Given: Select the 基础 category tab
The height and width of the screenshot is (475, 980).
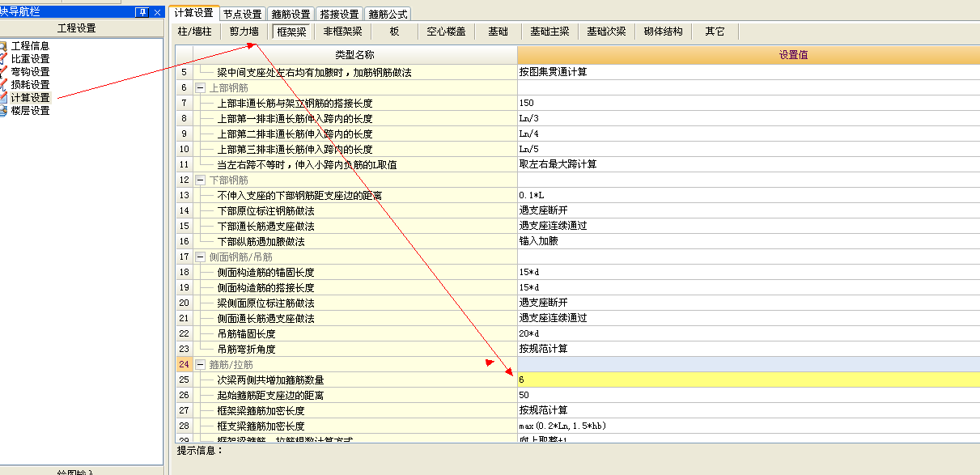Looking at the screenshot, I should (498, 32).
